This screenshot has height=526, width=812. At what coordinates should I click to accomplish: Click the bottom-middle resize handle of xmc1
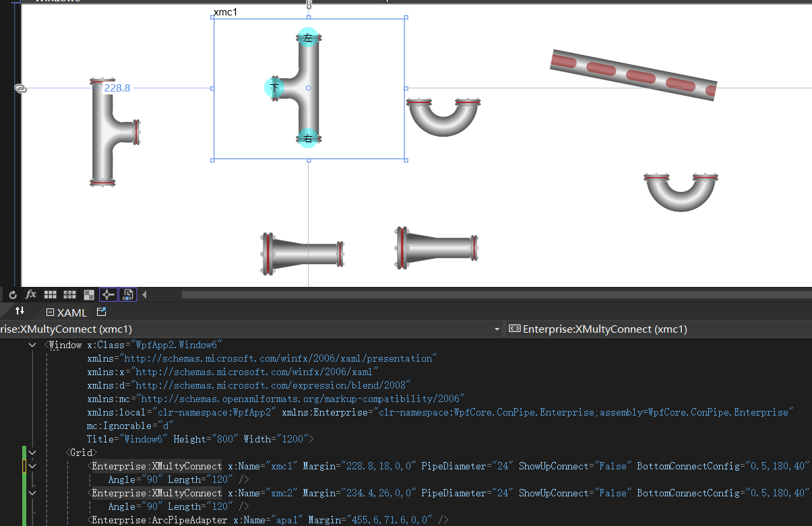pos(309,160)
